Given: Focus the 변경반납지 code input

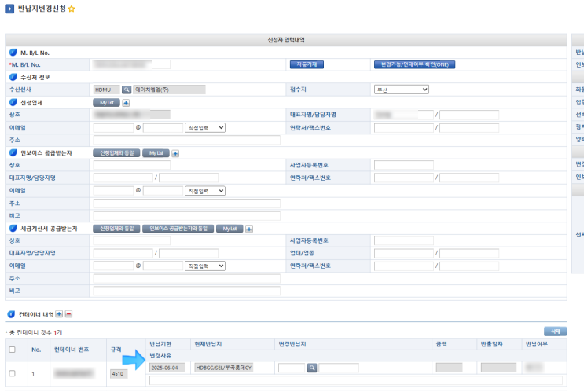Looking at the screenshot, I should point(292,368).
